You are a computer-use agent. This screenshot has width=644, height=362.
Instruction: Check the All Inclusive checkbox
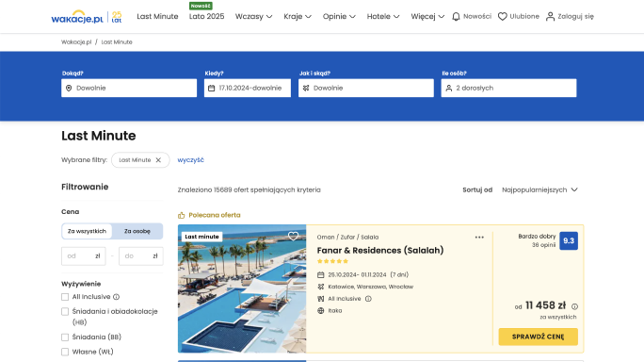65,297
